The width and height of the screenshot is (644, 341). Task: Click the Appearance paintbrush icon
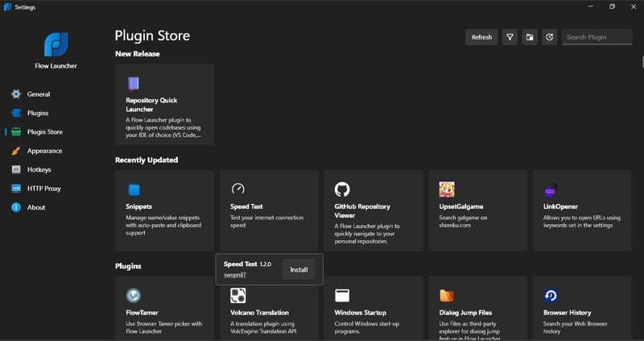pyautogui.click(x=16, y=151)
